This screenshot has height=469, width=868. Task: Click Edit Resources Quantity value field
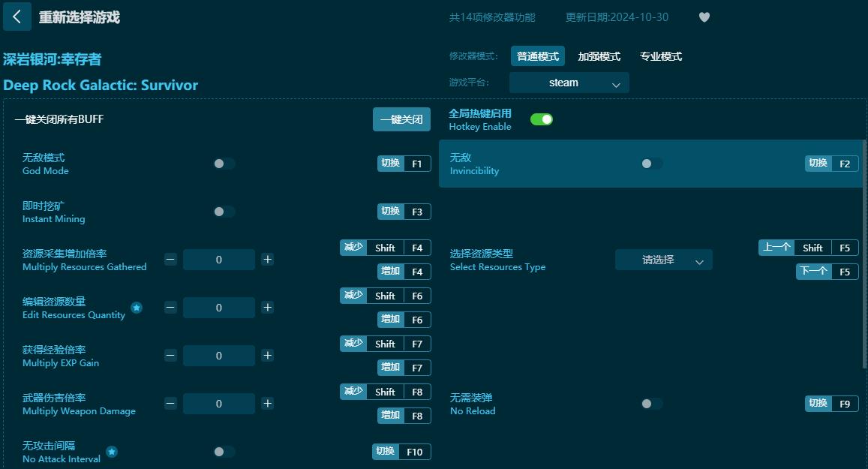pyautogui.click(x=218, y=308)
